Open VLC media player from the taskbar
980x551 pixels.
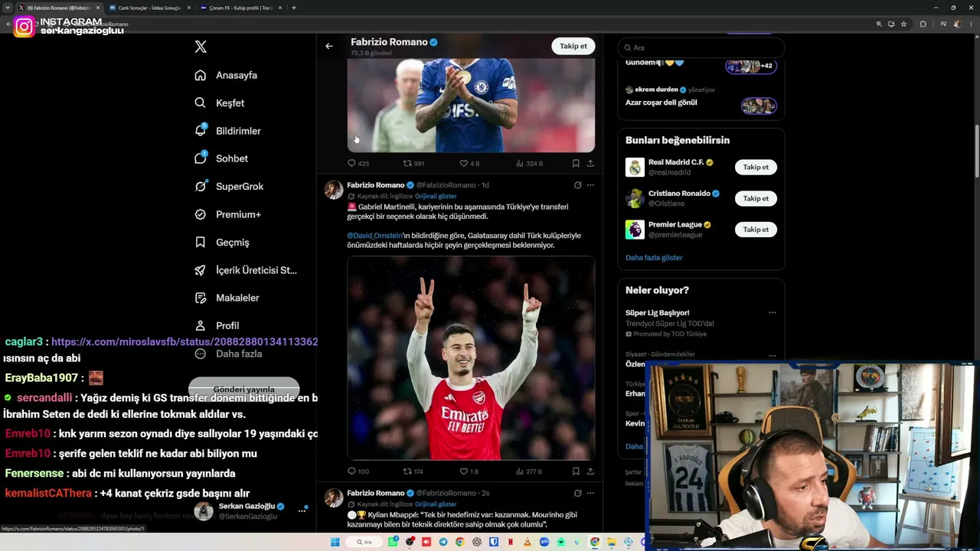[528, 542]
